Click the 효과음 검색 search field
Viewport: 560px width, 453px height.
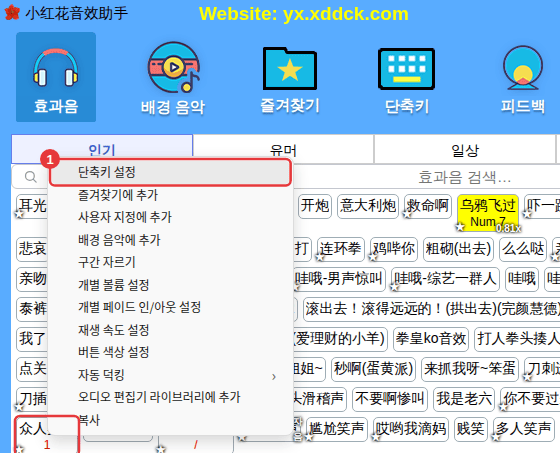[x=464, y=177]
